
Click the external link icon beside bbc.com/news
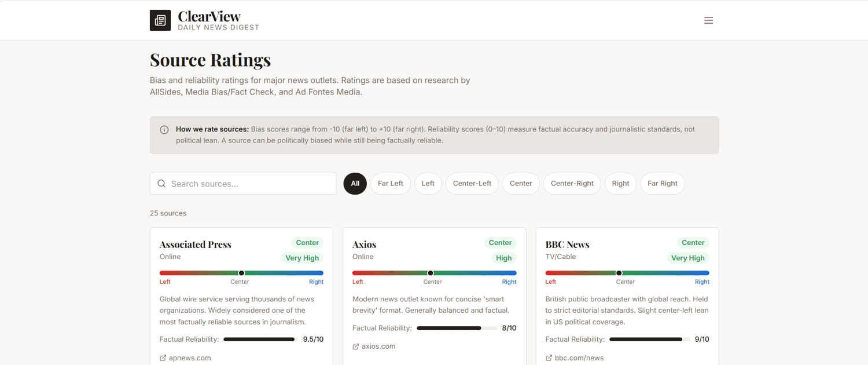[549, 358]
